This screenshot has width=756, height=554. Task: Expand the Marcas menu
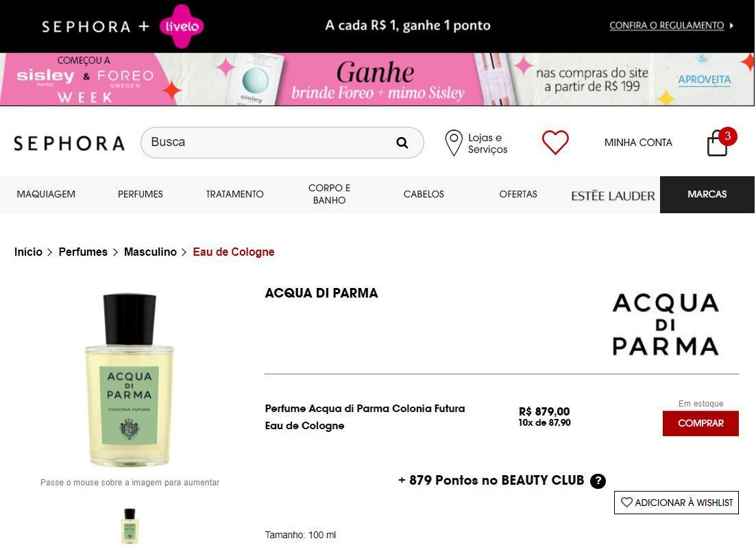(707, 194)
